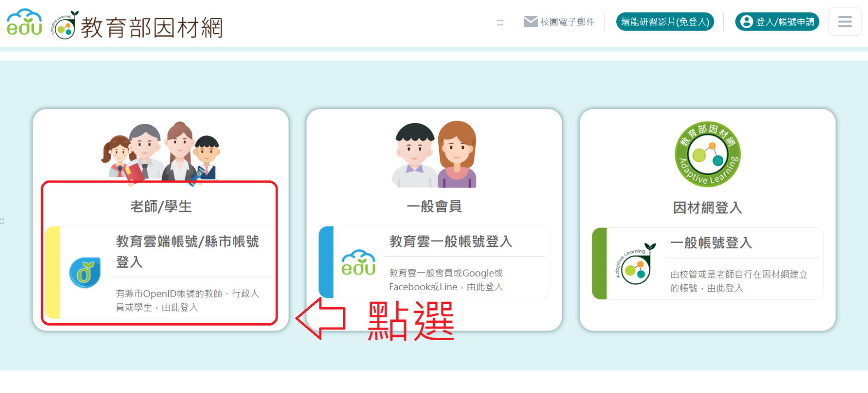868x393 pixels.
Task: Click the green sprout OpenID icon
Action: 85,272
